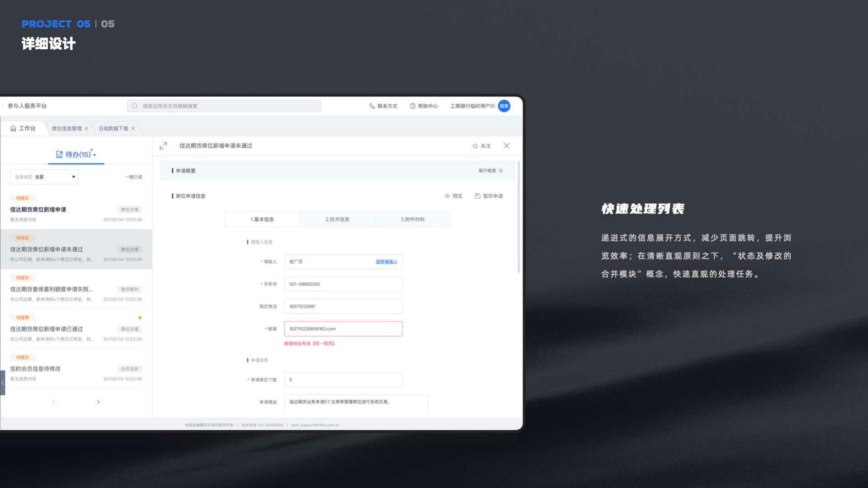Viewport: 868px width, 488px height.
Task: Select 1.基本信息 step tab
Action: (x=262, y=220)
